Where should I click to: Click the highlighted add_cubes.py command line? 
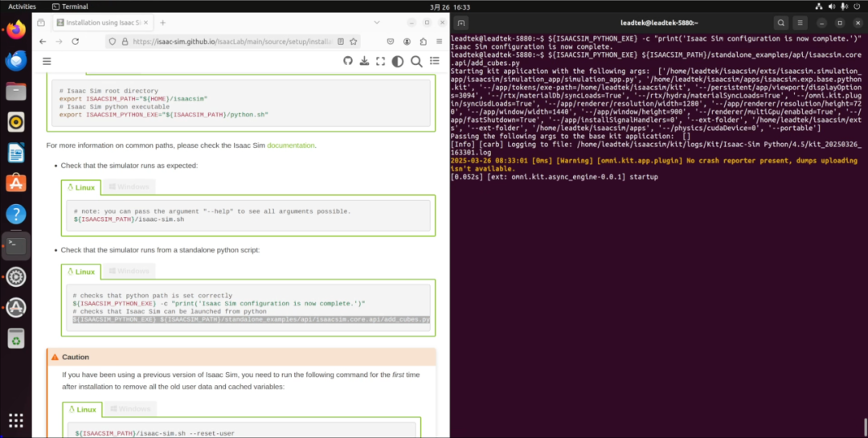[251, 320]
